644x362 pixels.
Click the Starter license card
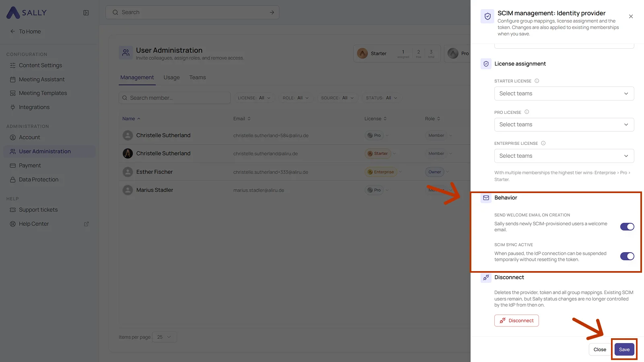click(x=397, y=53)
